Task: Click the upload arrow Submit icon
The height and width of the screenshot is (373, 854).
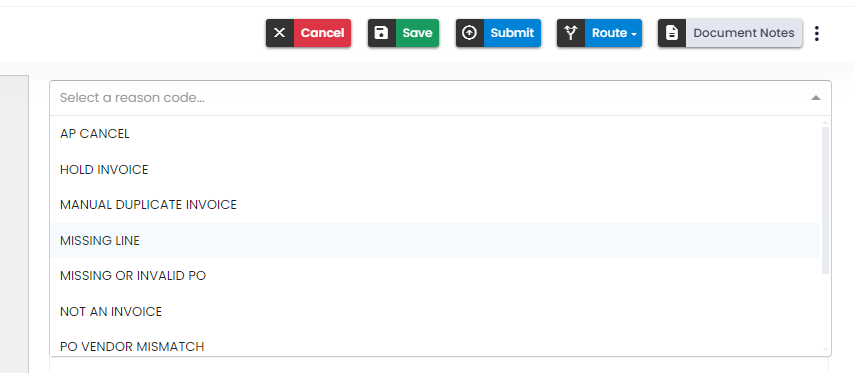Action: [469, 33]
